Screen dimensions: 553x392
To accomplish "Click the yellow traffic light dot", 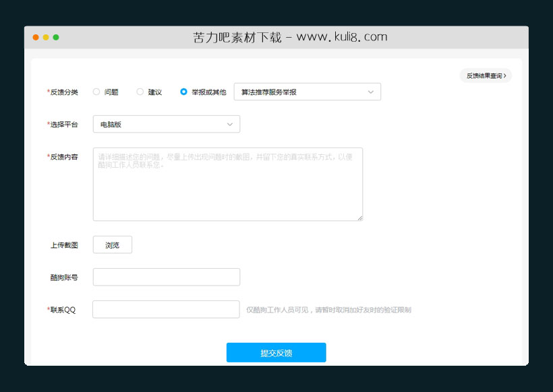I will pos(45,38).
